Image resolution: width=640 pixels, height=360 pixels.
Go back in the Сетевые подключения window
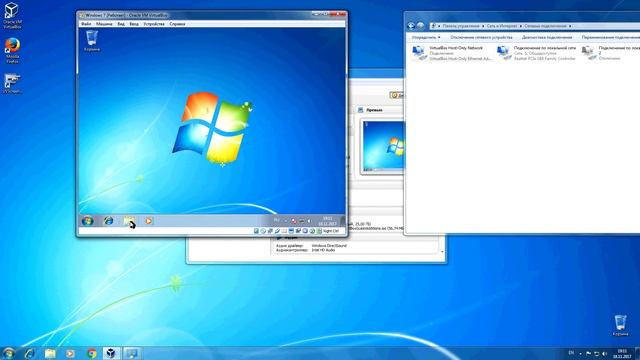pyautogui.click(x=411, y=26)
